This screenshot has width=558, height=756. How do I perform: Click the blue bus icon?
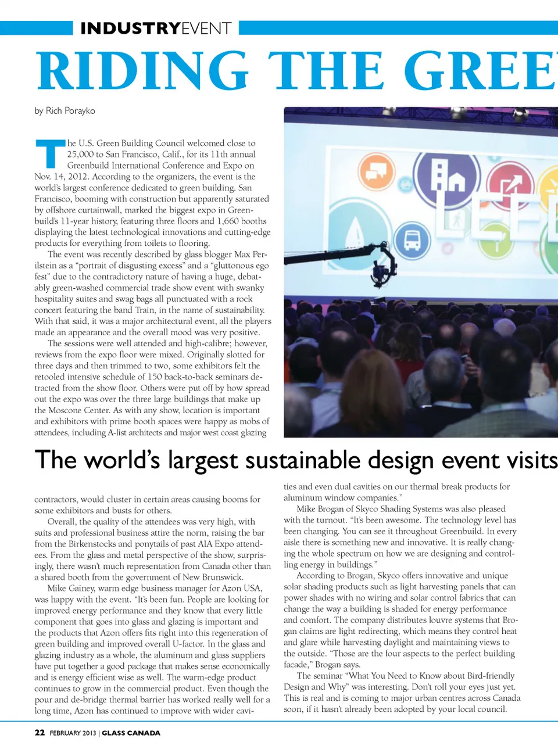point(412,240)
